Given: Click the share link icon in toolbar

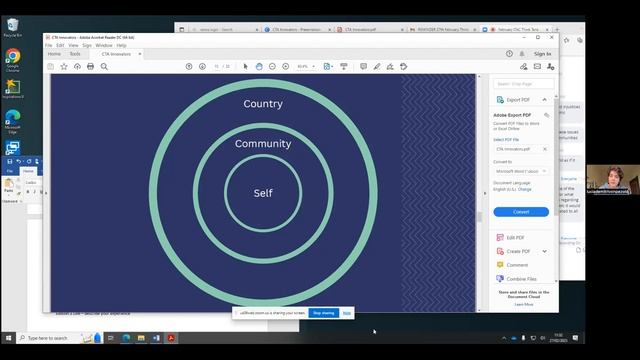Looking at the screenshot, I should pyautogui.click(x=524, y=67).
